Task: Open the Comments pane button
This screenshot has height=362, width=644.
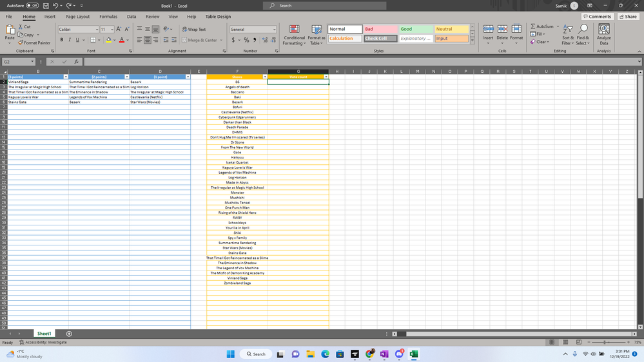Action: point(597,16)
